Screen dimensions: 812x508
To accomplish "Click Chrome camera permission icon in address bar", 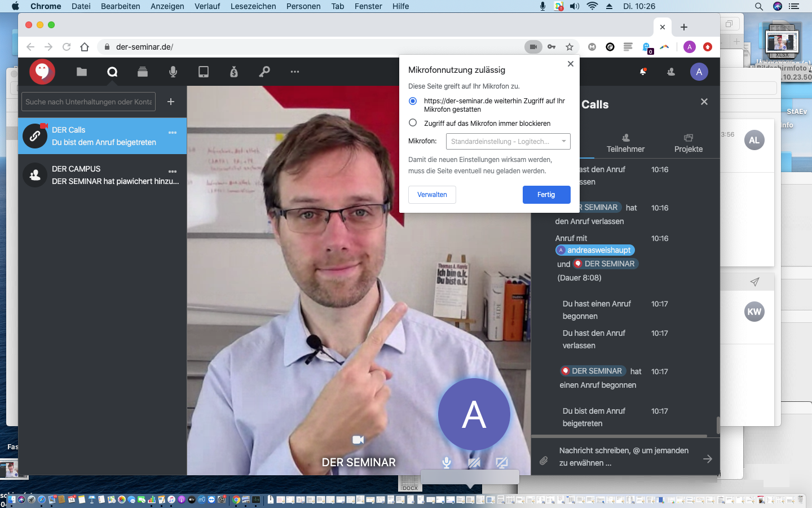I will [533, 47].
